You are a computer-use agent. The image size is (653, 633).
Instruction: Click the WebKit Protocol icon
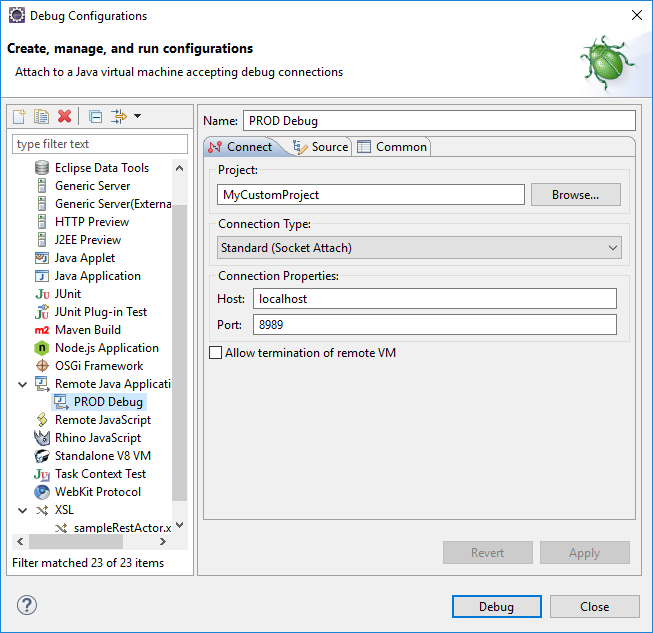42,492
